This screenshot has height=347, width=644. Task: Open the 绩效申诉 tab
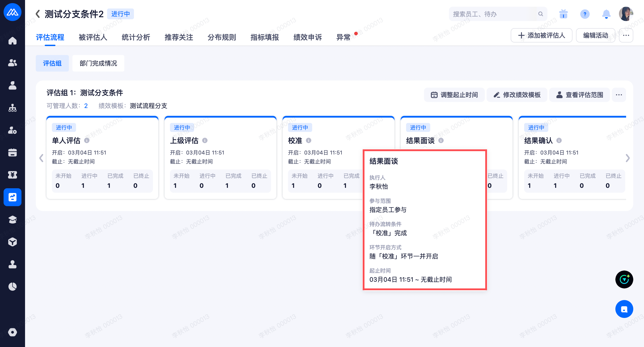[x=307, y=37]
